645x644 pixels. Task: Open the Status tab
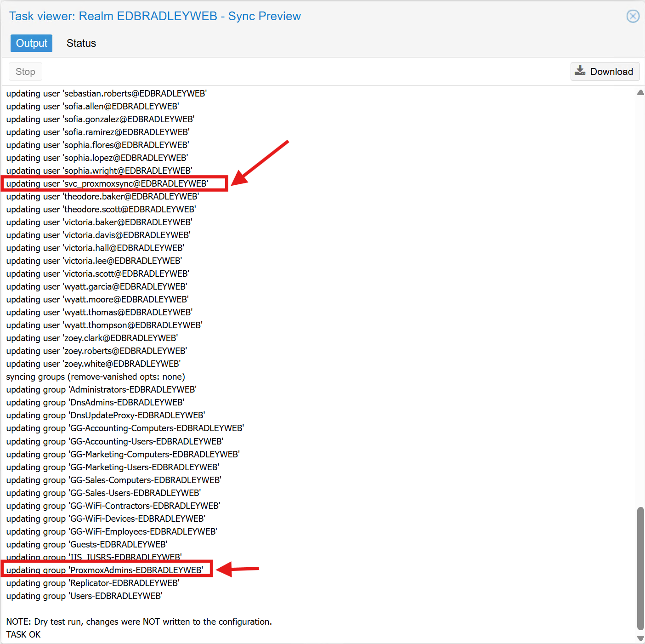click(81, 43)
